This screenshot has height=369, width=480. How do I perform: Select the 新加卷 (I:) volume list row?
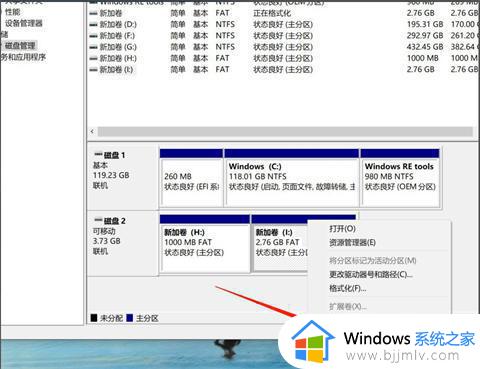[283, 70]
